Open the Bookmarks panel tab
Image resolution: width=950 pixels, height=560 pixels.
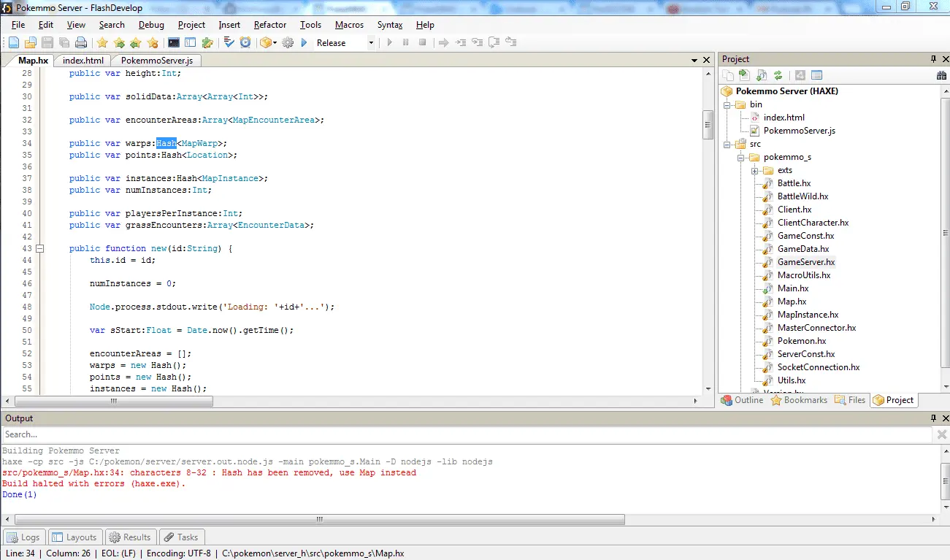[x=800, y=400]
